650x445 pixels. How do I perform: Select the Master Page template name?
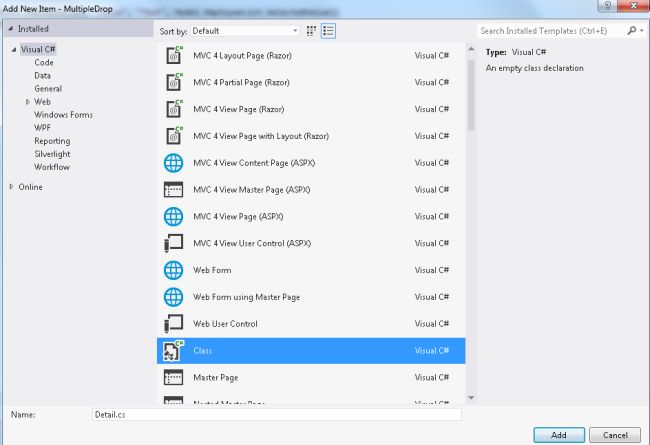(x=216, y=377)
